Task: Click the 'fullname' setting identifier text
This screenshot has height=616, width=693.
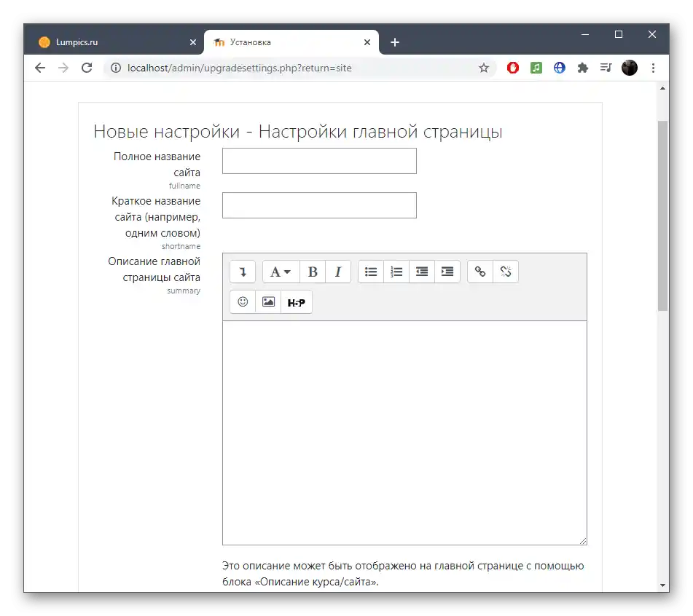Action: pyautogui.click(x=184, y=186)
